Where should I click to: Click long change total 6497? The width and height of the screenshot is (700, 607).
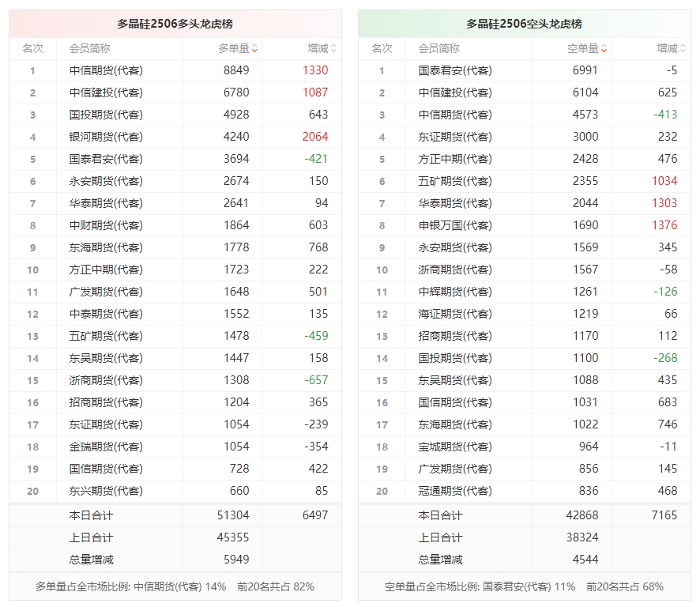tap(315, 515)
